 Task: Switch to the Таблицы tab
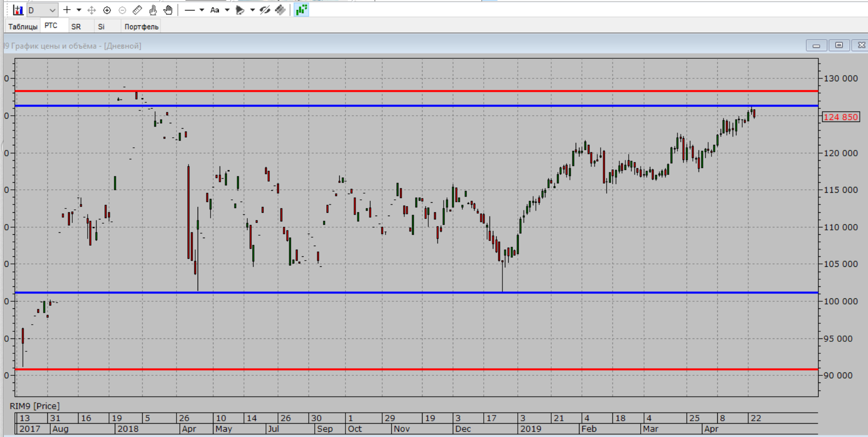point(22,27)
